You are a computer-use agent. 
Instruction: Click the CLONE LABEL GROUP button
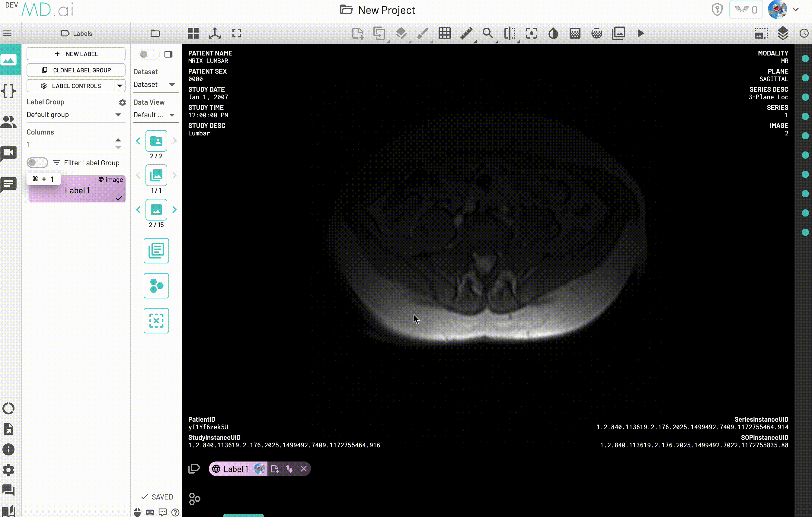(76, 70)
